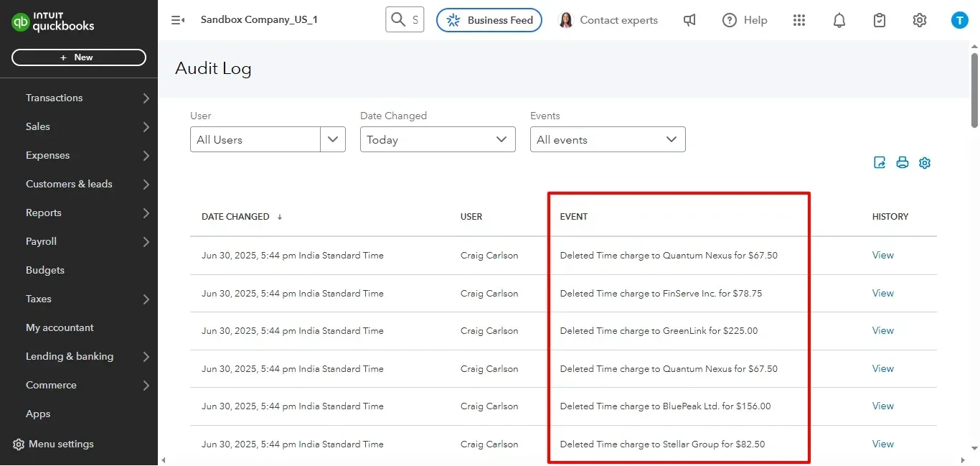Open the megaphone announcements icon
980x466 pixels.
point(689,20)
